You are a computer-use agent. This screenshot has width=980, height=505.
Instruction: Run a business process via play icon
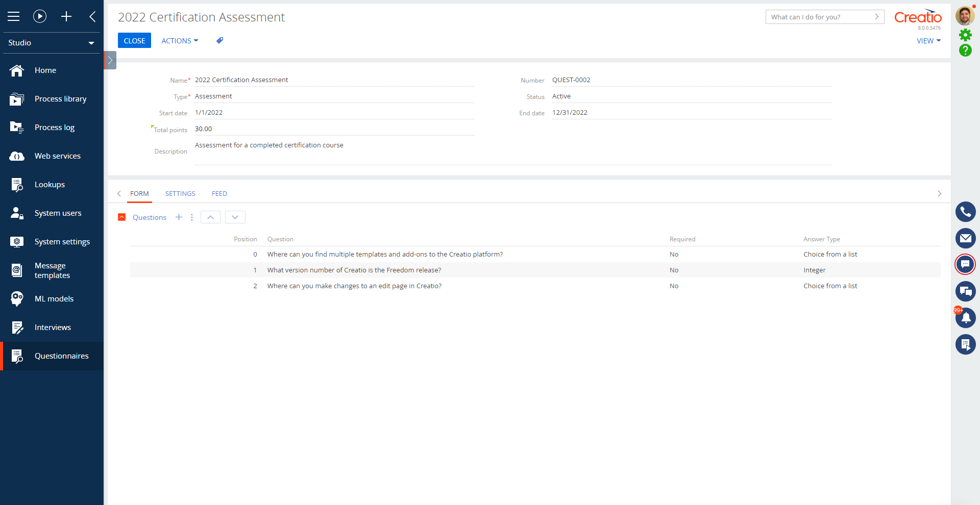[40, 16]
